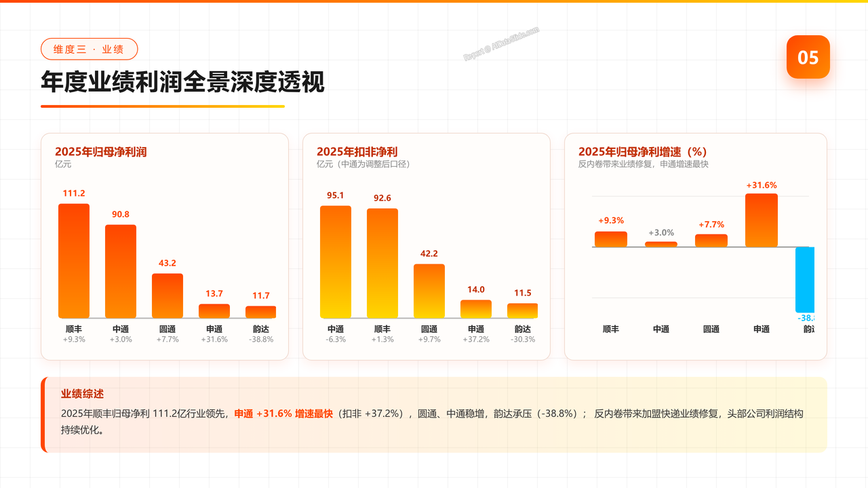Click the +1.3% label under 顺丰
Image resolution: width=868 pixels, height=488 pixels.
382,340
